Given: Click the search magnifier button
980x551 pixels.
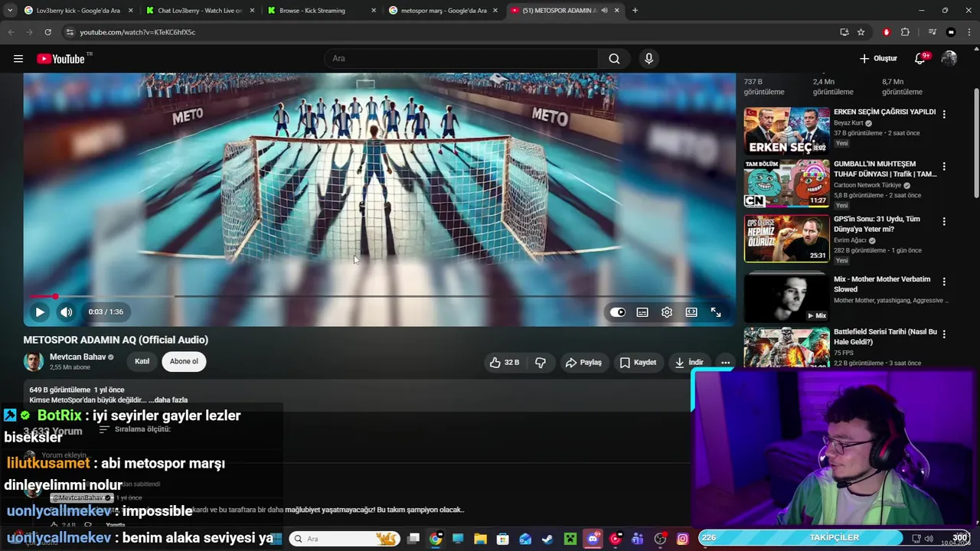Looking at the screenshot, I should pos(614,59).
